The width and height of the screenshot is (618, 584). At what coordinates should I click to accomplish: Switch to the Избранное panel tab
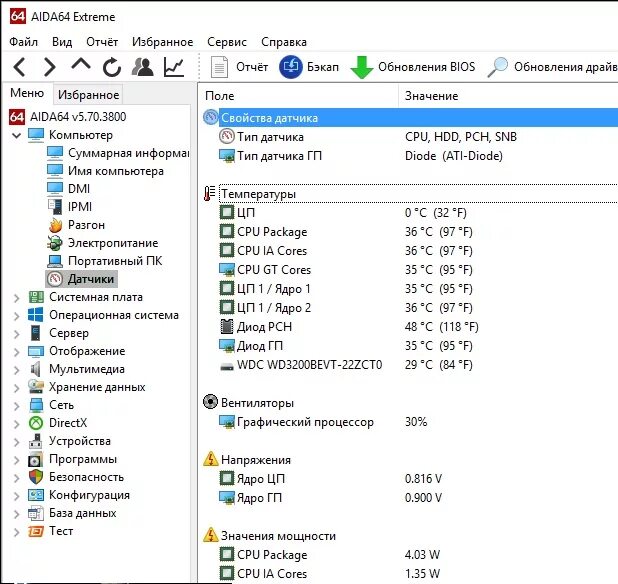(88, 95)
